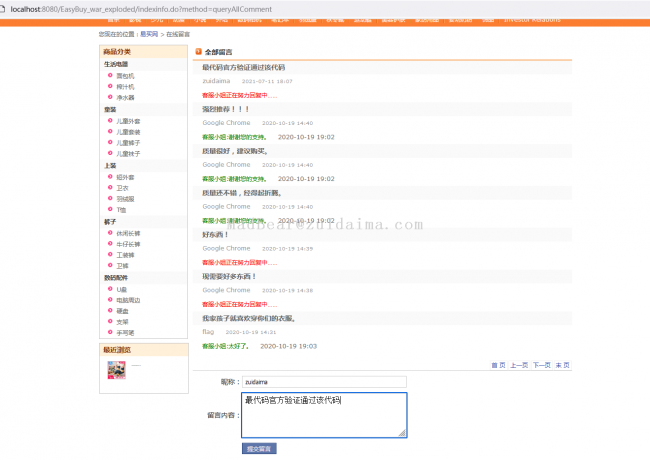This screenshot has height=460, width=650.
Task: Click inside the 留言内容 message textarea
Action: [x=323, y=414]
